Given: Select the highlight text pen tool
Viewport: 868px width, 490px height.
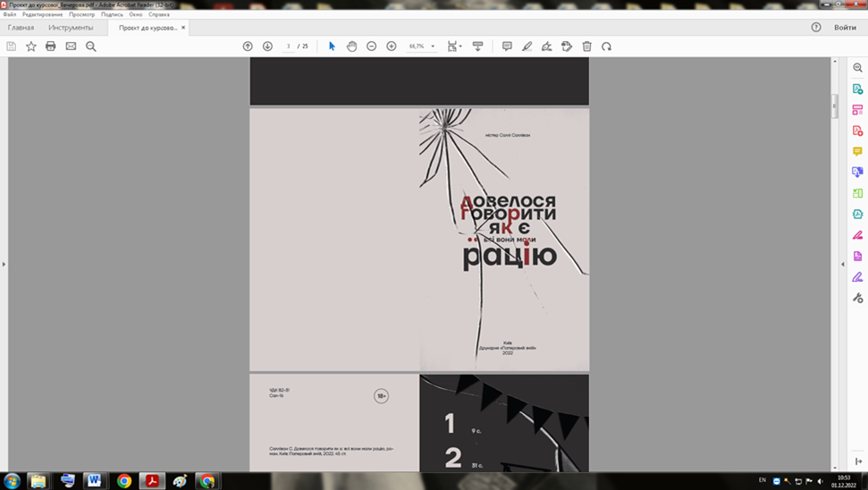Looking at the screenshot, I should tap(527, 46).
